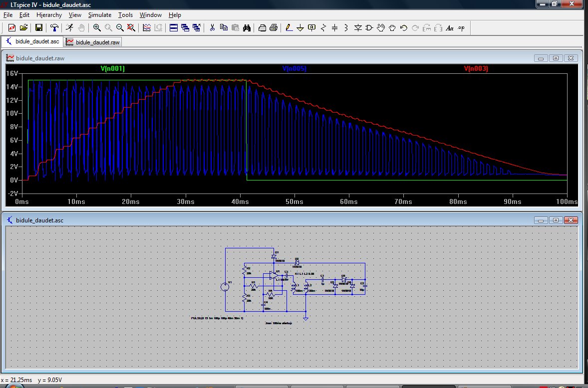Viewport: 588px width, 388px height.
Task: Select the Draw Wire pencil tool
Action: pos(289,28)
